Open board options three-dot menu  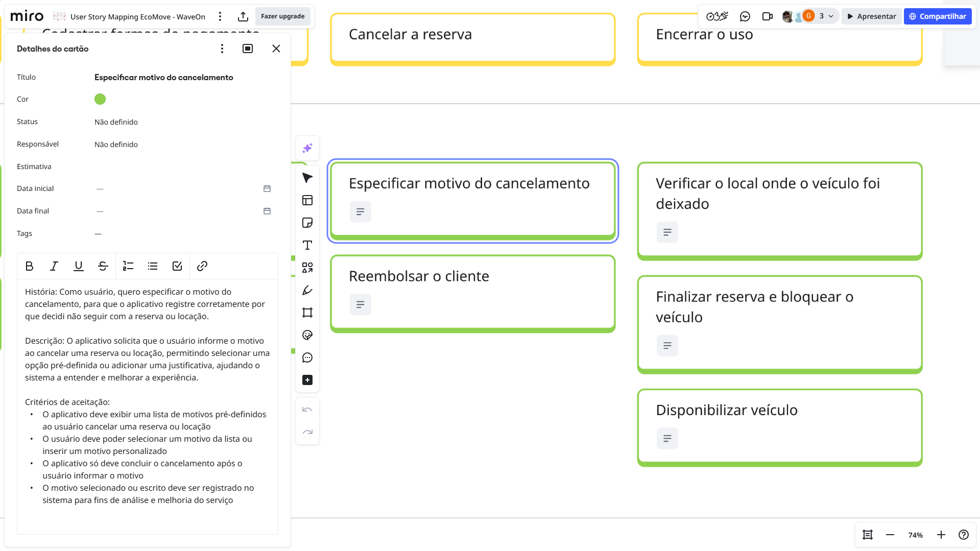click(220, 16)
